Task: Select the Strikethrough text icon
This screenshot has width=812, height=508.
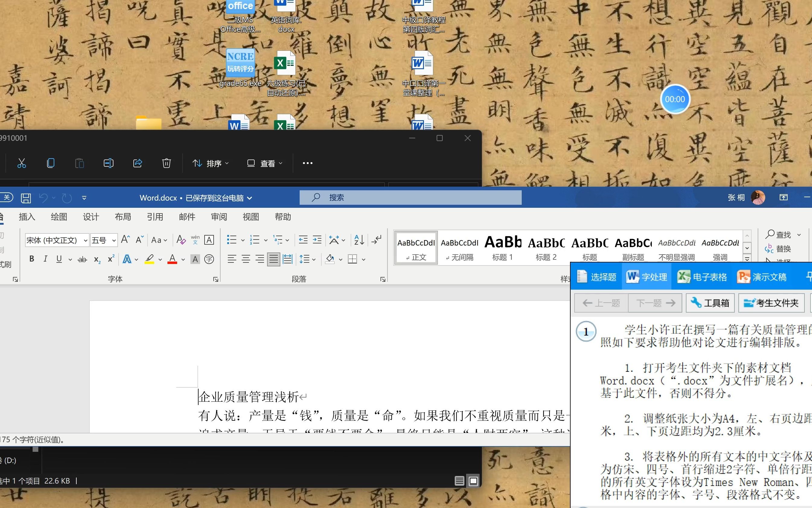Action: (82, 259)
